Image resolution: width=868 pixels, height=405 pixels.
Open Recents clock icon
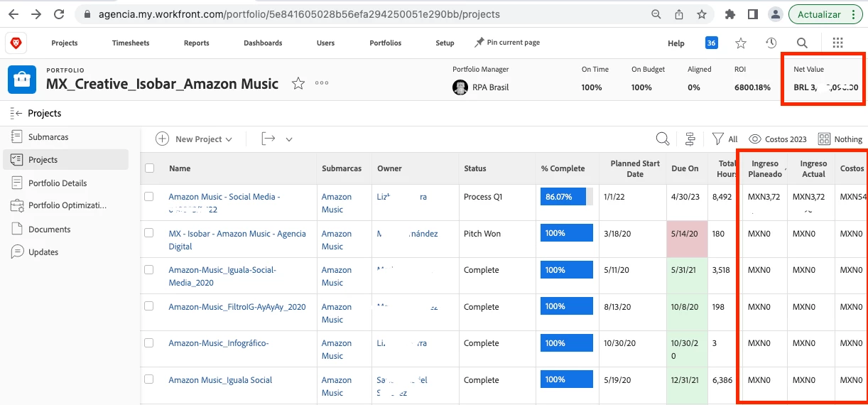coord(771,43)
